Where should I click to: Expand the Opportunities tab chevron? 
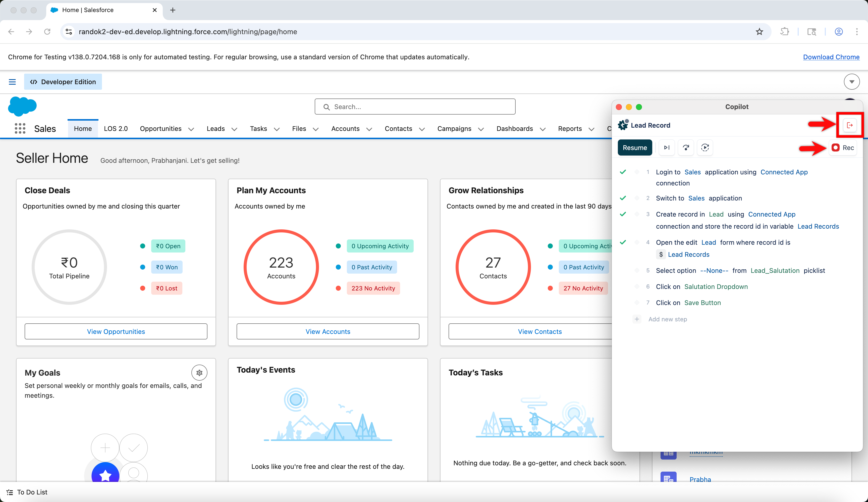[191, 129]
